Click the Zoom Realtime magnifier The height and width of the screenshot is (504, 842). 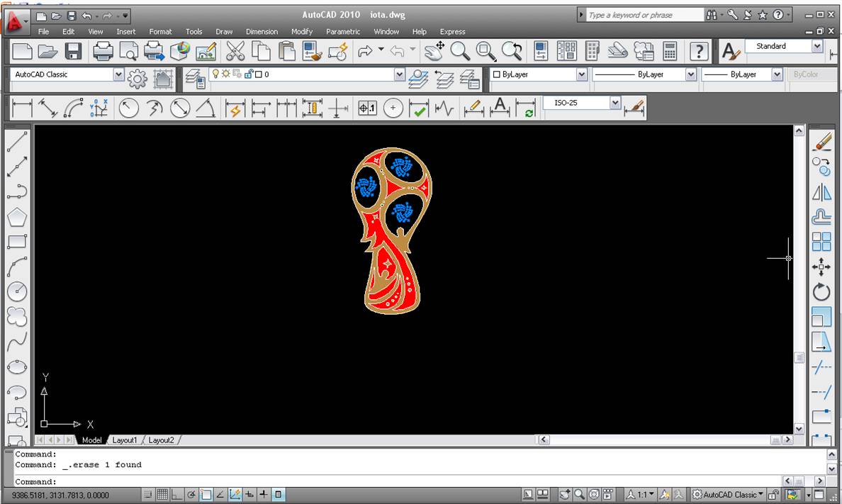[460, 52]
